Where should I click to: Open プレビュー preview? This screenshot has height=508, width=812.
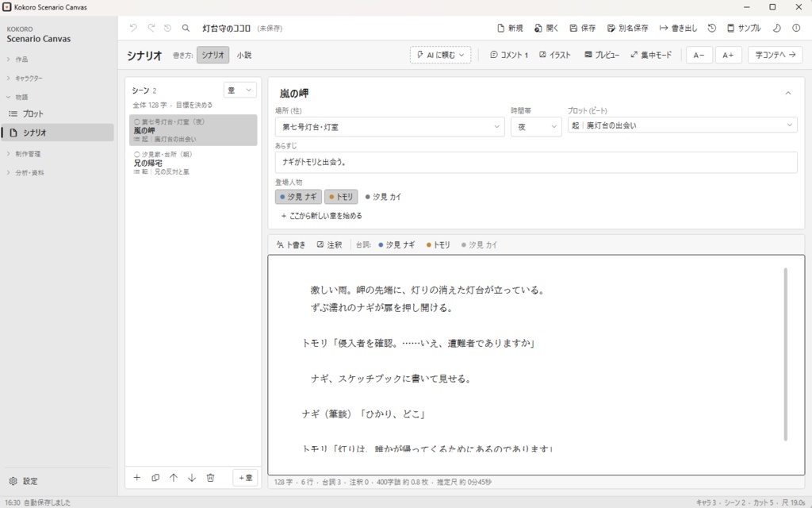(x=602, y=55)
